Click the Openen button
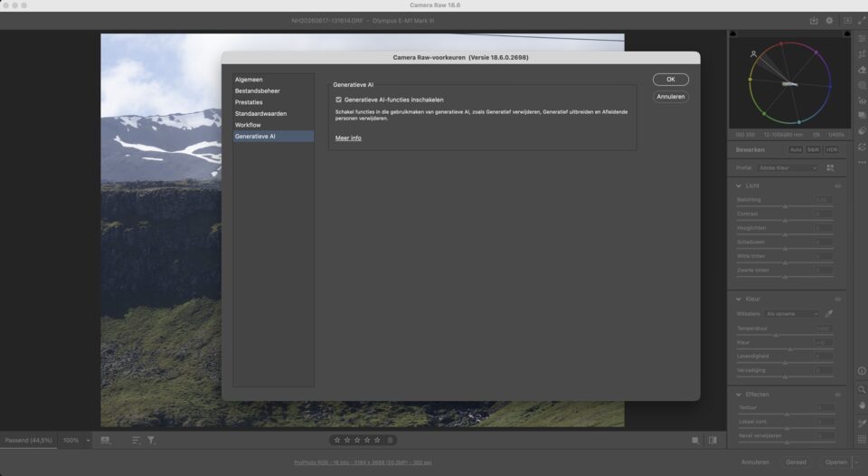The height and width of the screenshot is (476, 868). (835, 462)
